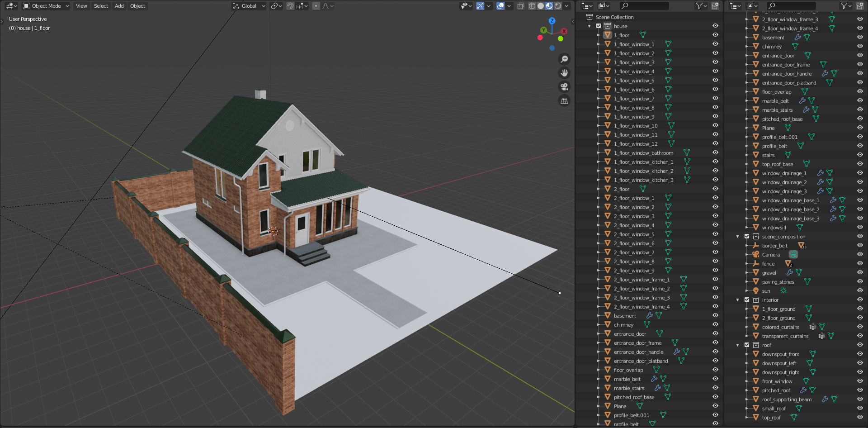The height and width of the screenshot is (428, 868).
Task: Click the outliner search field
Action: 644,6
